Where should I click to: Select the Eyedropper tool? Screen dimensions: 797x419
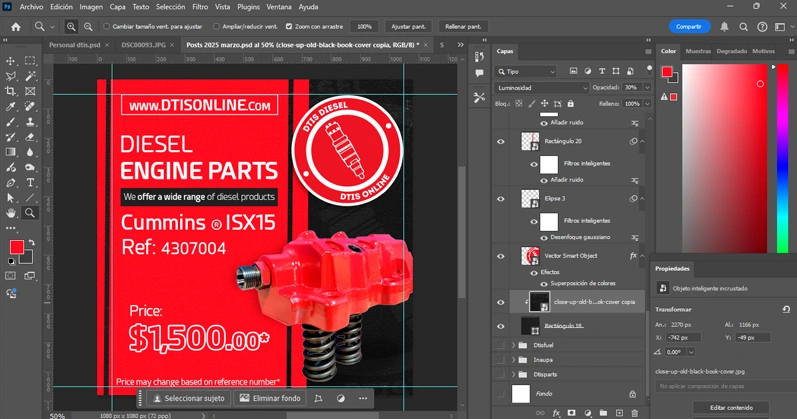coord(11,106)
